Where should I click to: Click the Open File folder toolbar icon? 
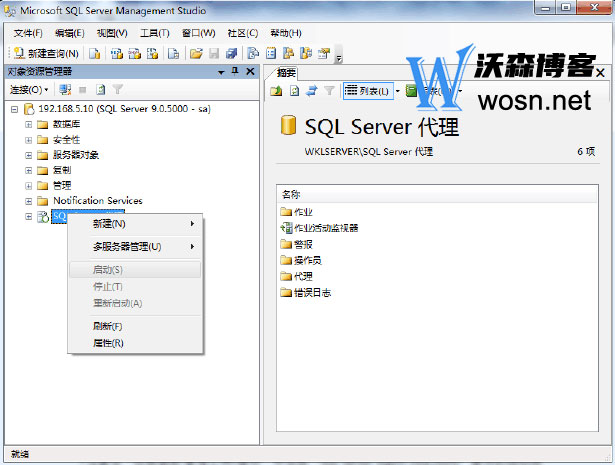pyautogui.click(x=196, y=53)
